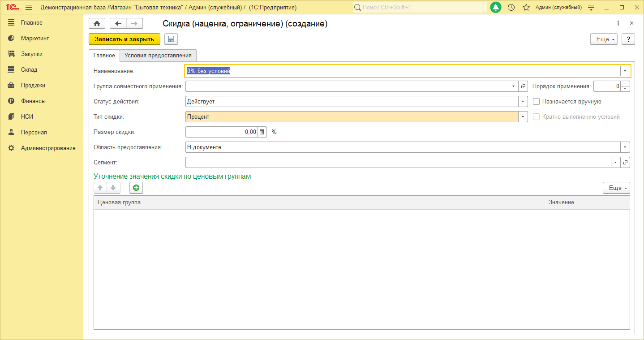The width and height of the screenshot is (644, 340).
Task: Open notifications bell icon
Action: point(496,8)
